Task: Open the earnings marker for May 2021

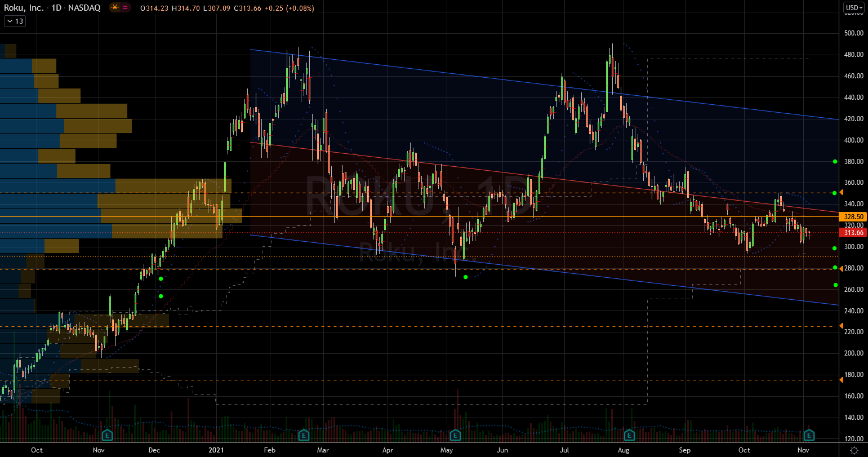Action: tap(455, 435)
